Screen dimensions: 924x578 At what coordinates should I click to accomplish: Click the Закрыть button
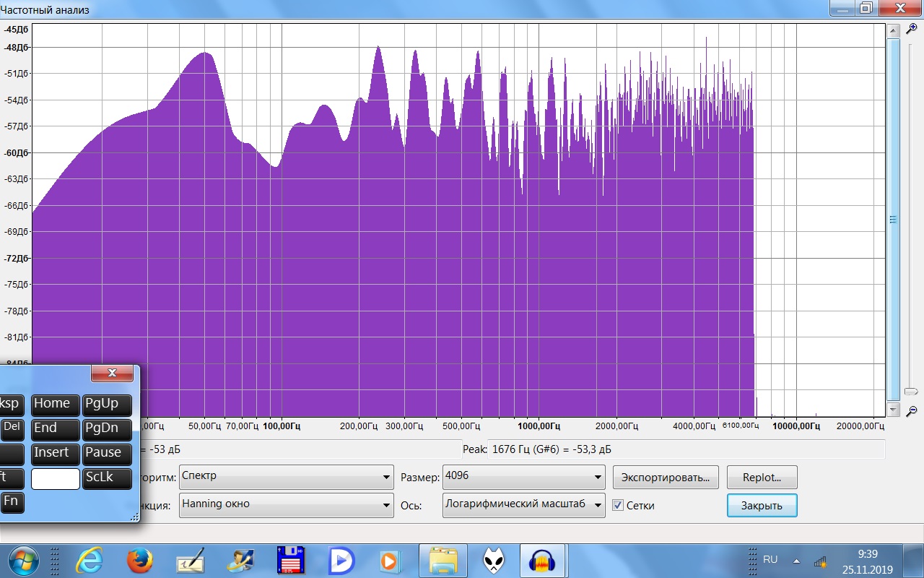coord(762,505)
